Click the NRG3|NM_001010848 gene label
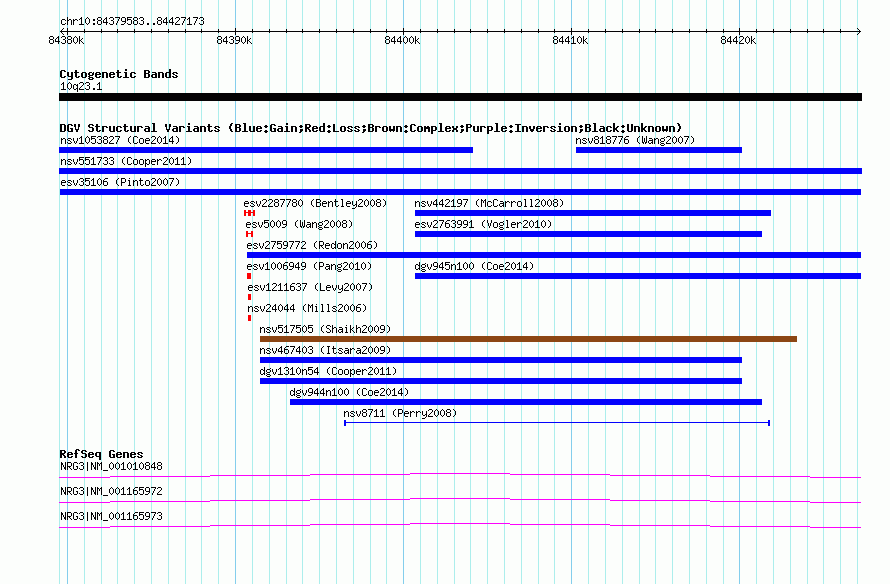Image resolution: width=890 pixels, height=584 pixels. [x=111, y=467]
